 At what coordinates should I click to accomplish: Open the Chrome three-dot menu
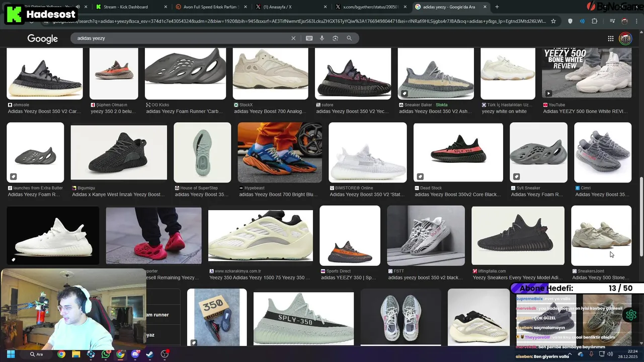click(x=636, y=21)
